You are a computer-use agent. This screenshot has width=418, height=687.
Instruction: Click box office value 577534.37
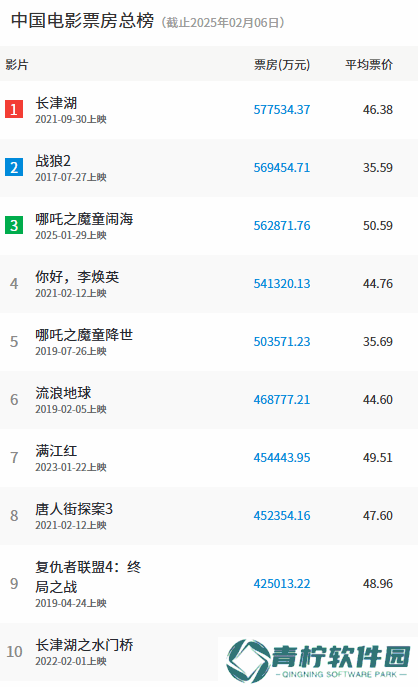282,110
